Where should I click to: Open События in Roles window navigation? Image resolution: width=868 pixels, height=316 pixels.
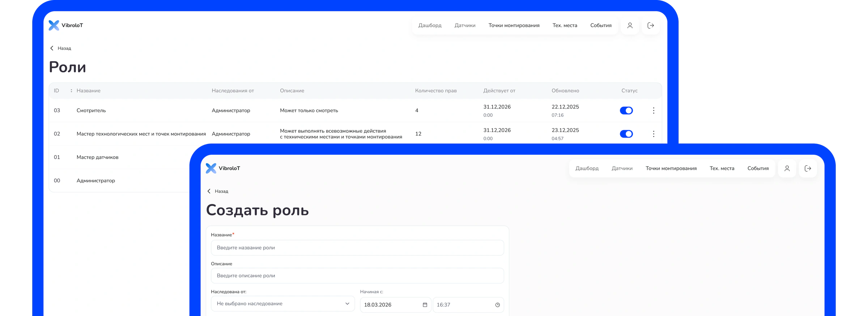[601, 25]
